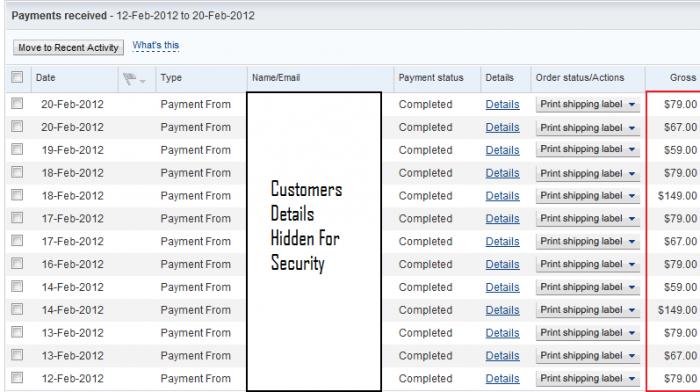
Task: Select the 19-Feb-2012 payment checkbox
Action: [17, 149]
